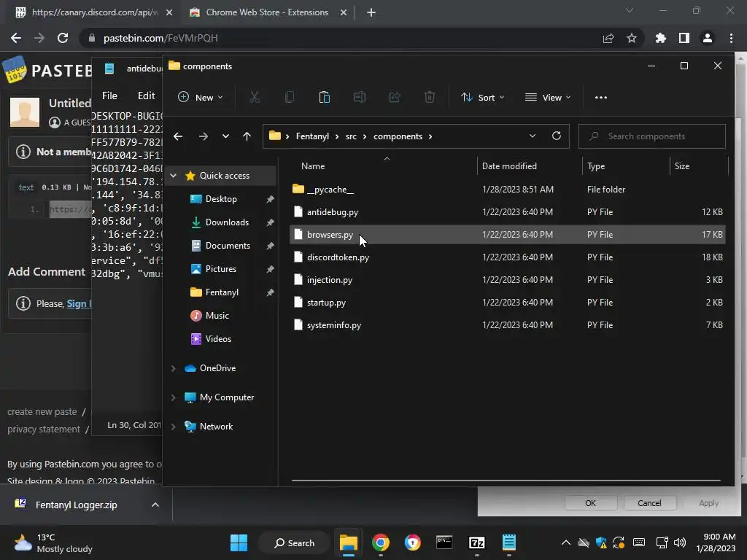This screenshot has height=560, width=747.
Task: Open the New item dropdown in File Explorer
Action: (200, 97)
